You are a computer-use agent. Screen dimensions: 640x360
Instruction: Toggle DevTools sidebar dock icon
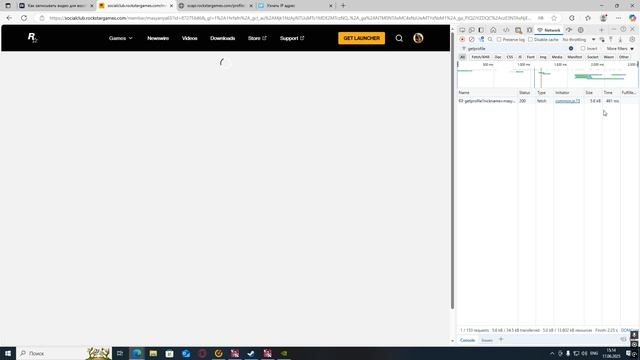[x=481, y=30]
